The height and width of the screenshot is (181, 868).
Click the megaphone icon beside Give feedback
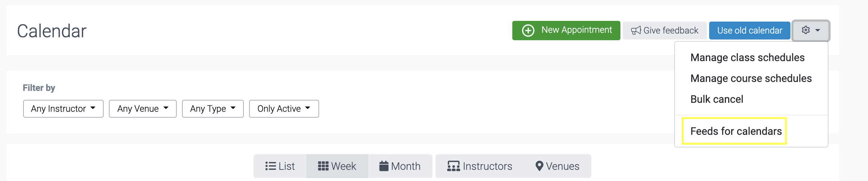pyautogui.click(x=636, y=31)
